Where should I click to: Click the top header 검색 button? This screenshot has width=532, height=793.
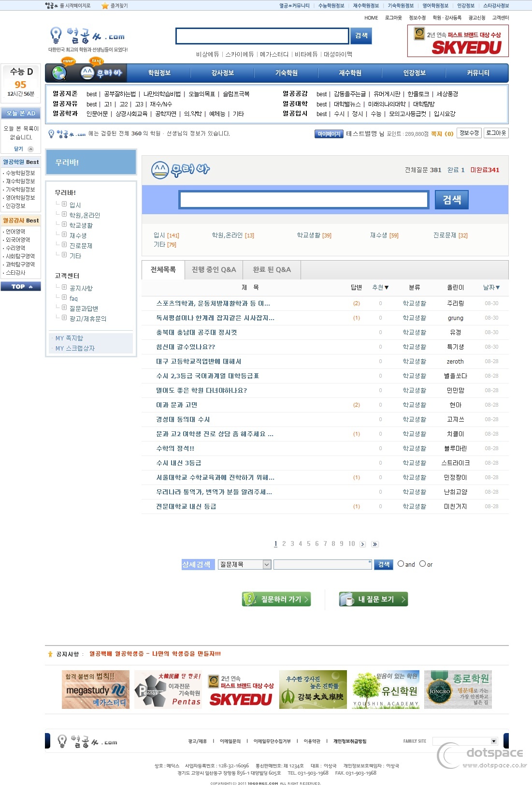click(361, 36)
